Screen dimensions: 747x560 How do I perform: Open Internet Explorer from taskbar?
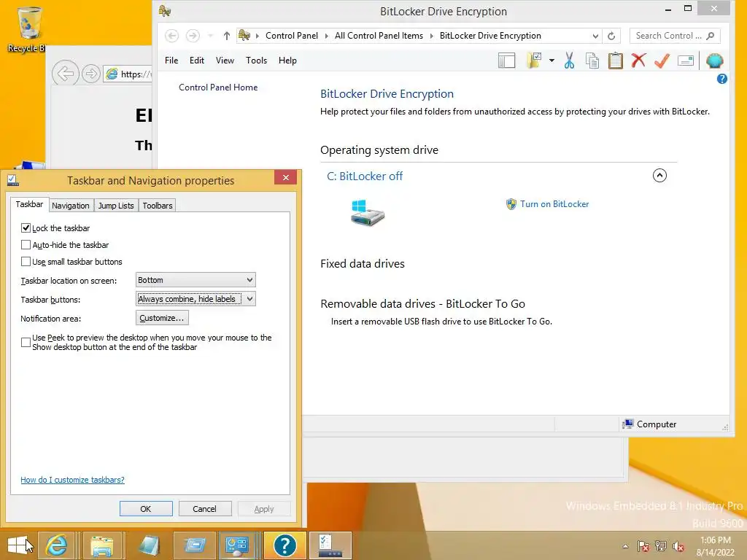tap(56, 545)
